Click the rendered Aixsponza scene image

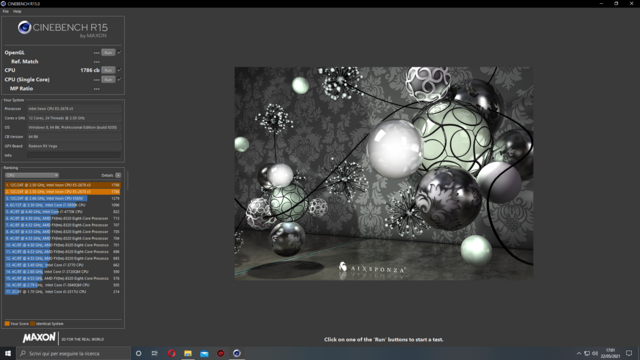(384, 173)
